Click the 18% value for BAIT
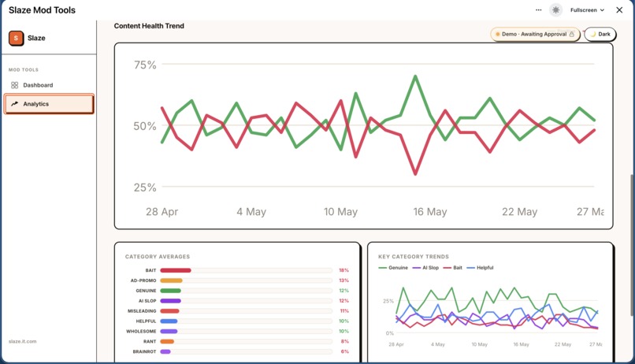Viewport: 635px width, 364px height. 343,270
